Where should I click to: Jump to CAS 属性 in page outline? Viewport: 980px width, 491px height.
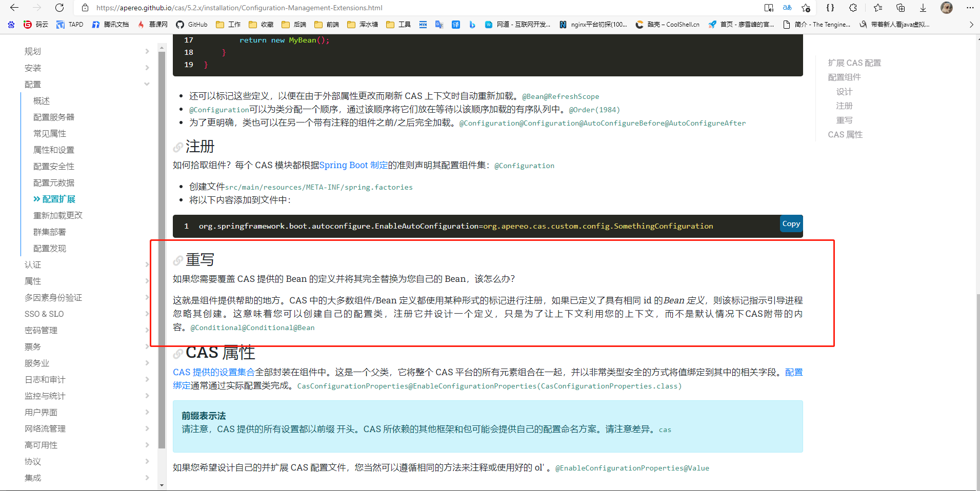(x=845, y=134)
